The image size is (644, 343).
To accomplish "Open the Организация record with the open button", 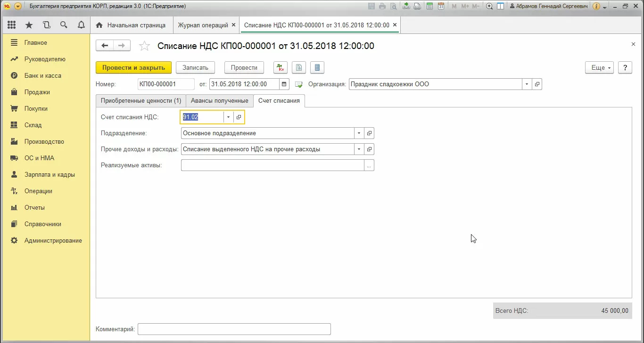I will pyautogui.click(x=537, y=84).
